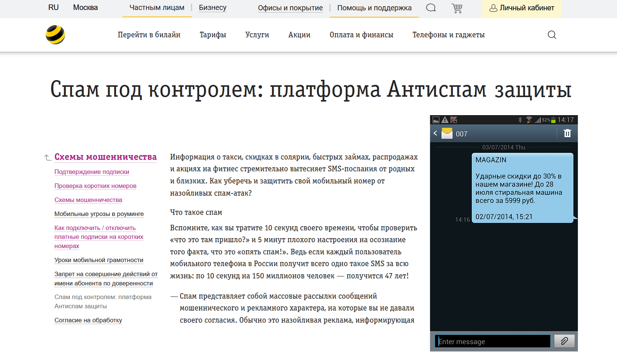Image resolution: width=617 pixels, height=364 pixels.
Task: Click the search magnifier icon
Action: (x=552, y=35)
